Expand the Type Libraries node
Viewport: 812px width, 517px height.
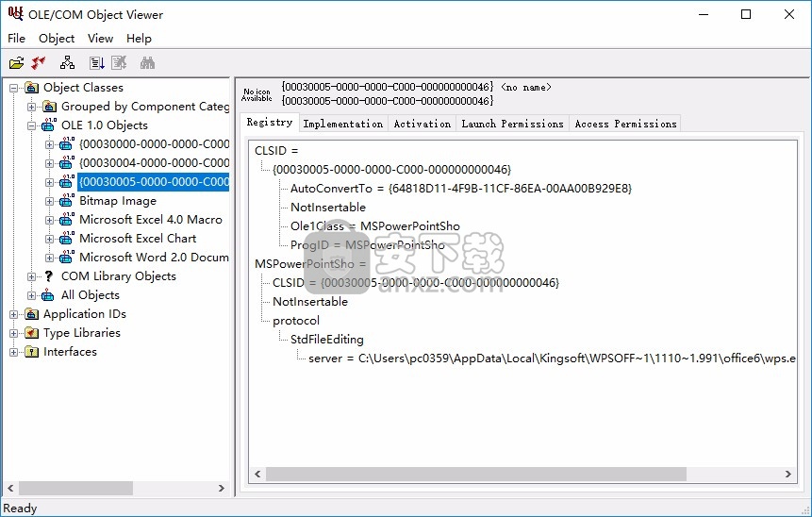coord(14,333)
